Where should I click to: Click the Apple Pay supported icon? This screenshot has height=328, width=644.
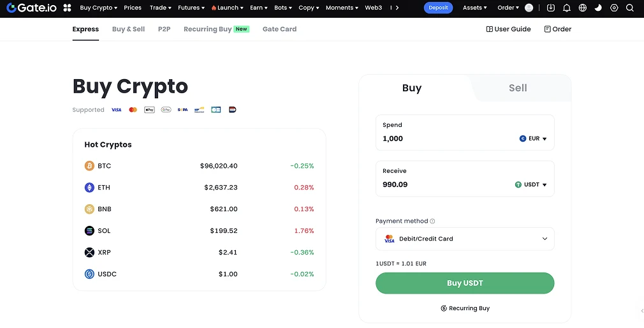click(x=149, y=110)
